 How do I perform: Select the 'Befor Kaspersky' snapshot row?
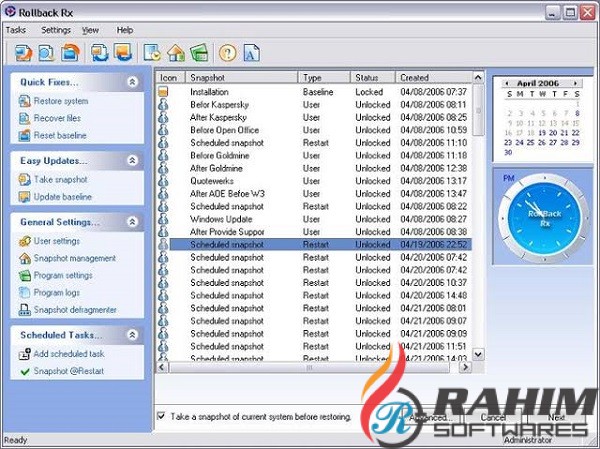pyautogui.click(x=315, y=104)
